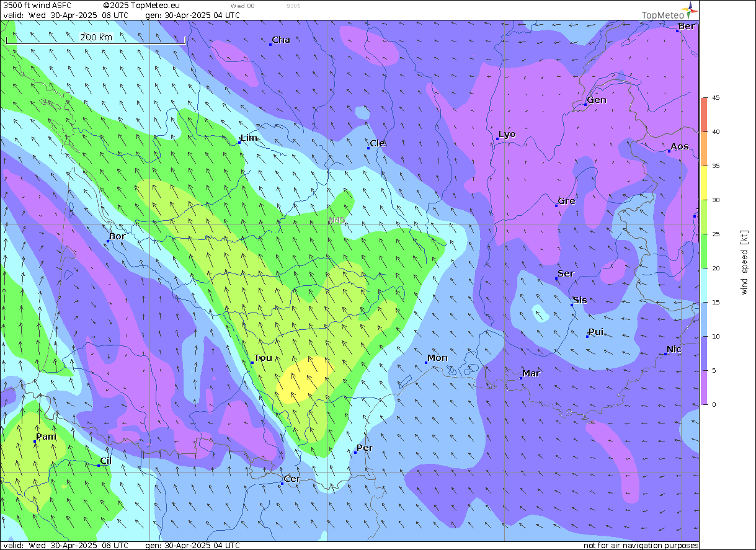
Task: Click the Mon city label
Action: (437, 358)
